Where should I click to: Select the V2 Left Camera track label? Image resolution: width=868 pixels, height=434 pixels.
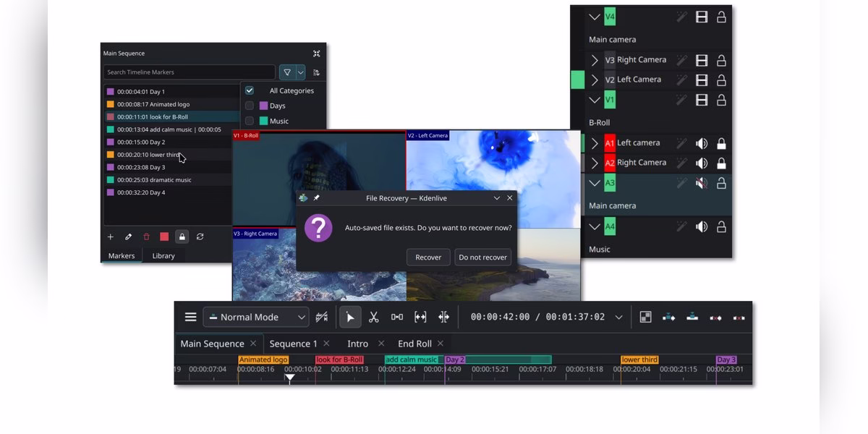(x=639, y=80)
